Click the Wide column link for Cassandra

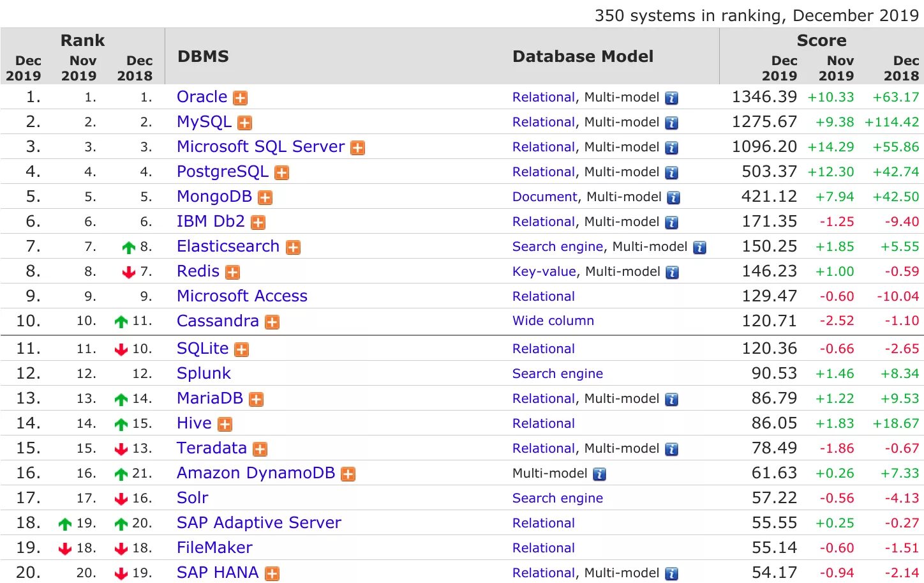553,321
